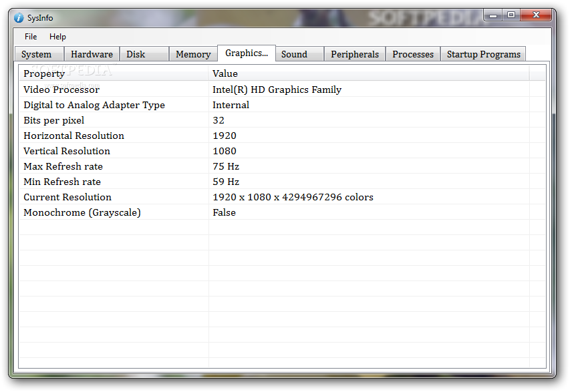The width and height of the screenshot is (570, 392).
Task: Select the Graphics tab
Action: tap(247, 53)
